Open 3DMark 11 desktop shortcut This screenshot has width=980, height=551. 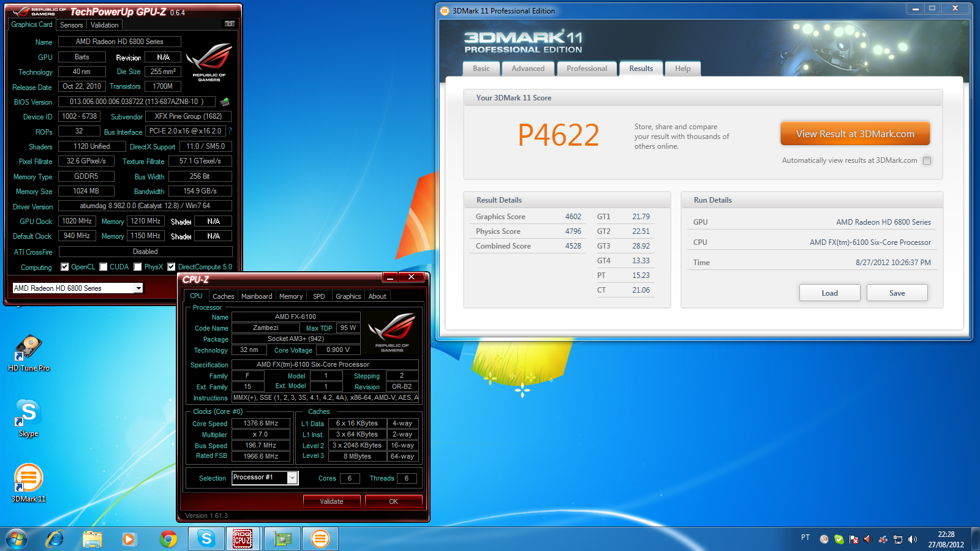pyautogui.click(x=29, y=484)
